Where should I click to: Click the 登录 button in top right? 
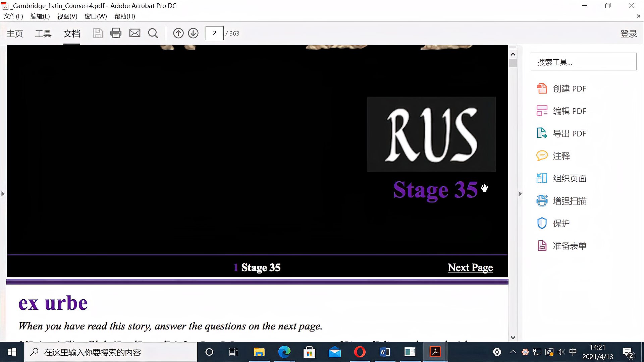[629, 33]
